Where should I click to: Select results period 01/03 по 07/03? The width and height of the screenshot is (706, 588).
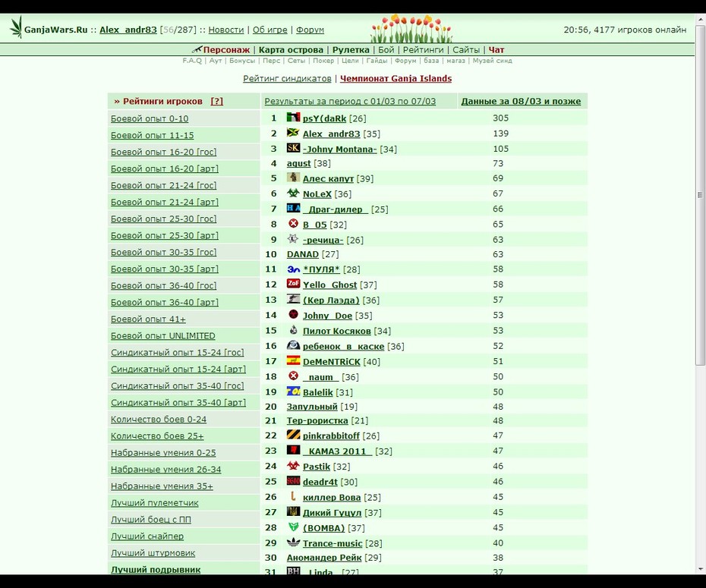click(x=350, y=101)
